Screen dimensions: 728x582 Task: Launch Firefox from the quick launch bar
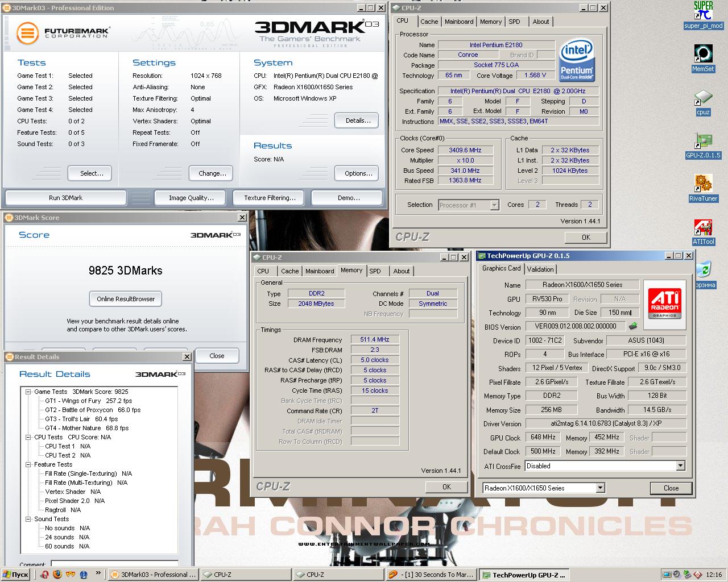(57, 575)
